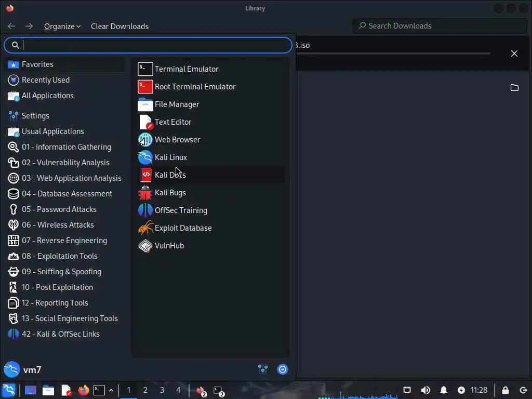
Task: Open menu settings icon beside vm7
Action: coord(263,369)
